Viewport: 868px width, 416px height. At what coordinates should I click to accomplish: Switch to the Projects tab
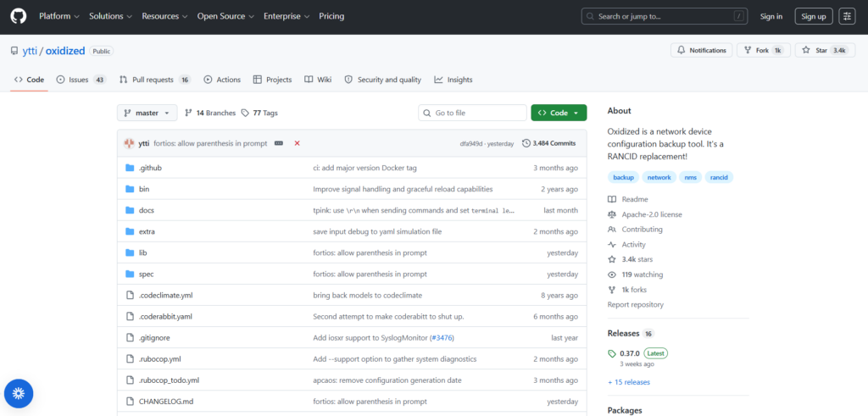[272, 80]
